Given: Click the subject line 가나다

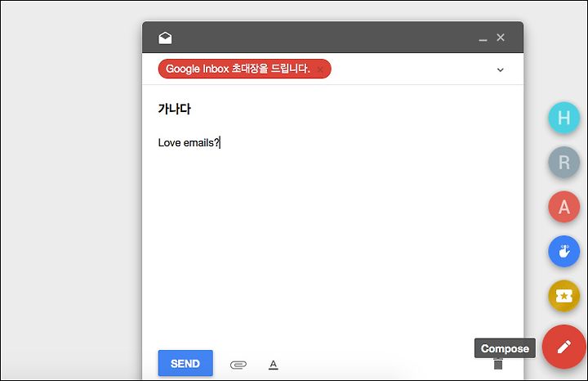Looking at the screenshot, I should coord(175,109).
